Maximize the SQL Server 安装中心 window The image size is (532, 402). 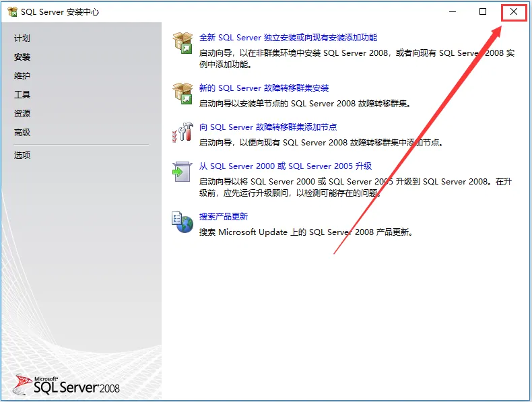tap(483, 11)
